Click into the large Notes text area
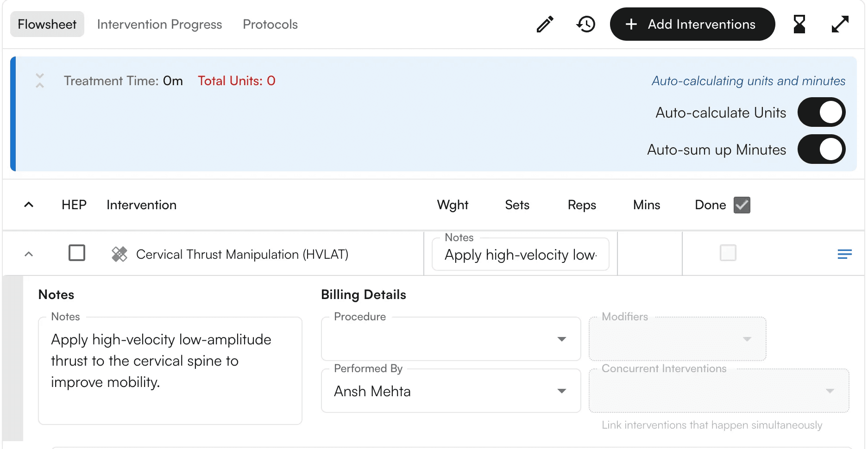This screenshot has height=449, width=868. tap(170, 370)
